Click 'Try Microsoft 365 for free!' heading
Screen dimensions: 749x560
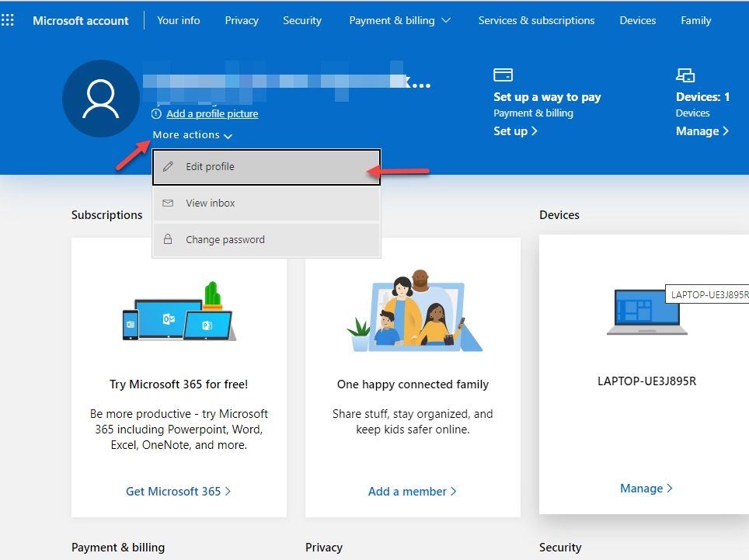click(179, 384)
